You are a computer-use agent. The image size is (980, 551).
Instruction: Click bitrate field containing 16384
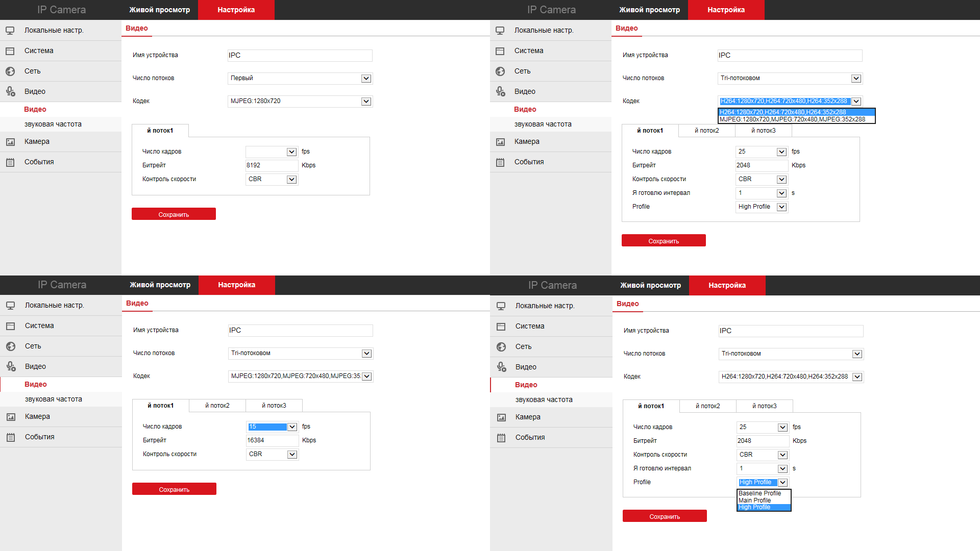(x=272, y=440)
